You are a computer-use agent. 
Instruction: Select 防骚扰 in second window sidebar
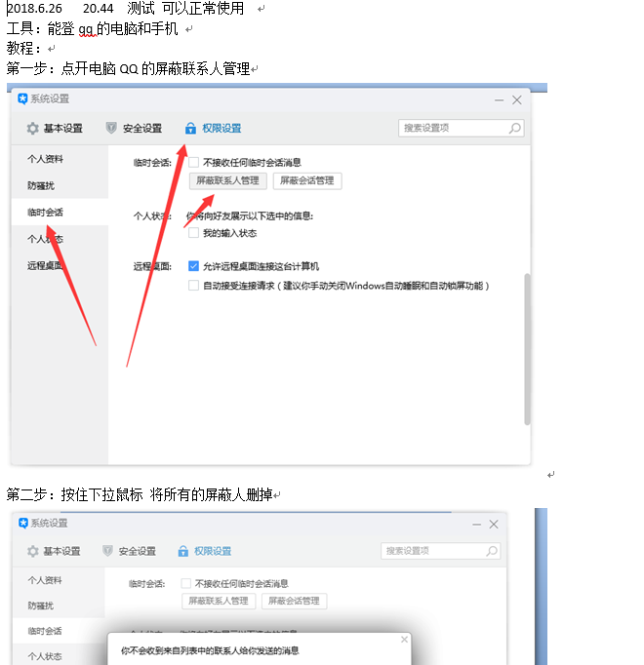41,606
